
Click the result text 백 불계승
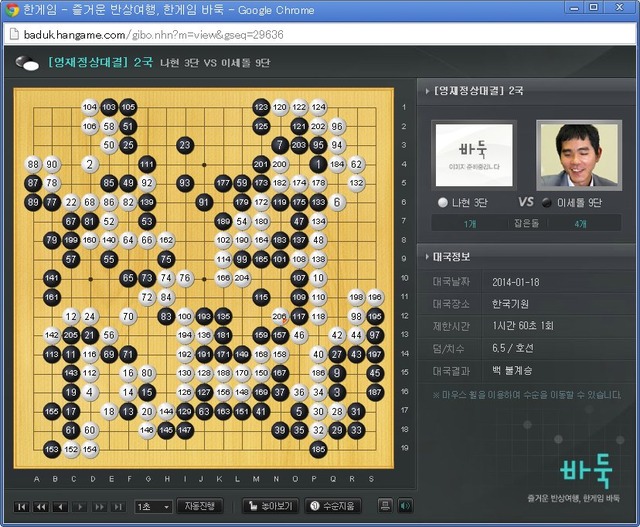[x=512, y=371]
